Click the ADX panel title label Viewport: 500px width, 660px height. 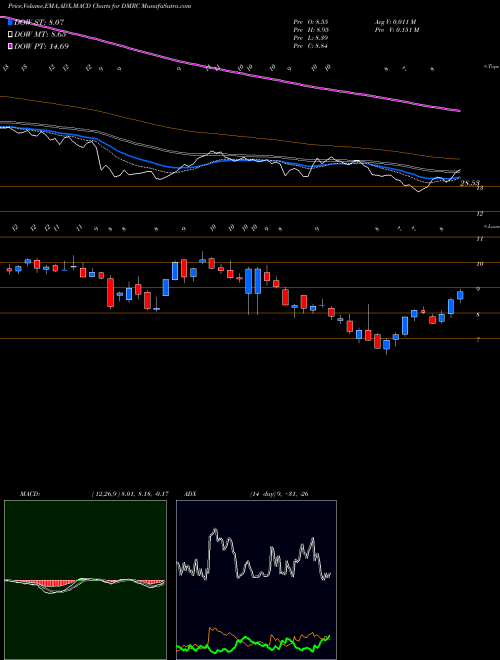click(x=191, y=494)
